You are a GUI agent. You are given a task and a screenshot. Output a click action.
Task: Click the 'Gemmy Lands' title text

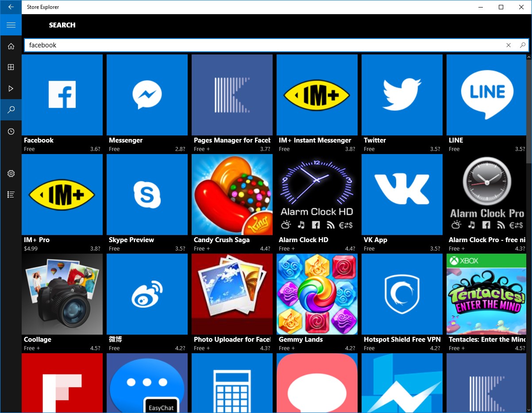301,340
